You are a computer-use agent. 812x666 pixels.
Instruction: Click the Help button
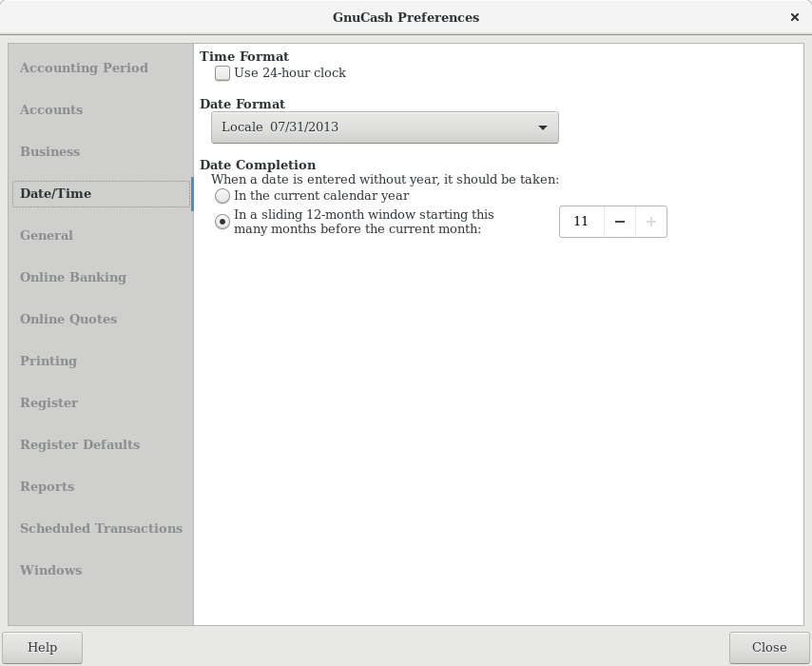(x=43, y=647)
